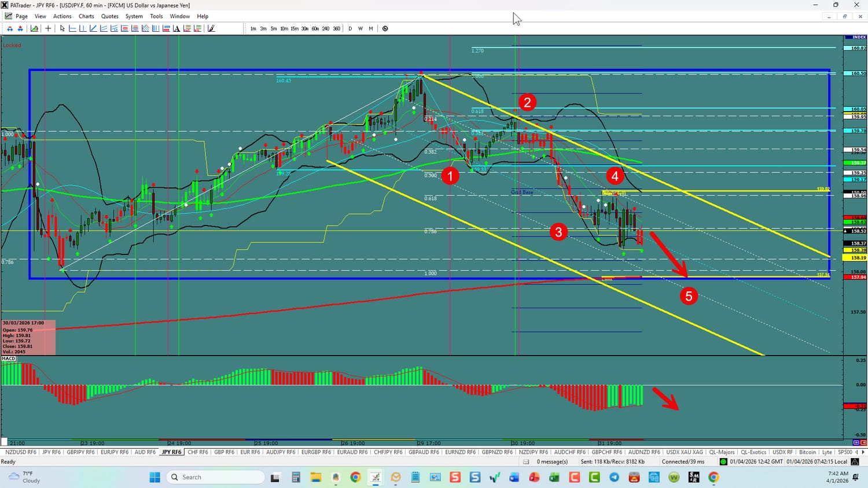This screenshot has width=868, height=488.
Task: Switch to the GBPJPY RF6 tab
Action: pyautogui.click(x=80, y=452)
